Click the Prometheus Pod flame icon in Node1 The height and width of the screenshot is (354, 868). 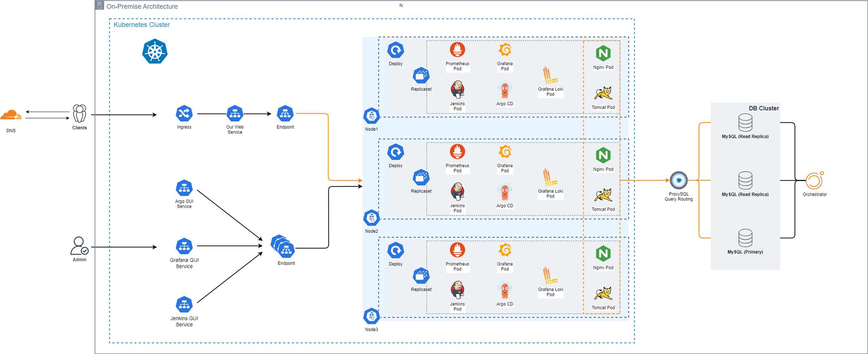(457, 50)
